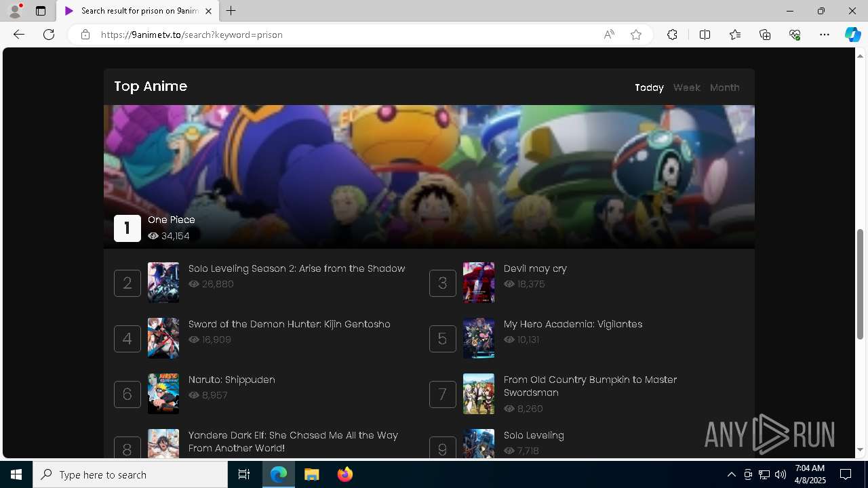Open From Old Country Bumpkin thumbnail
This screenshot has height=488, width=868.
click(x=479, y=394)
